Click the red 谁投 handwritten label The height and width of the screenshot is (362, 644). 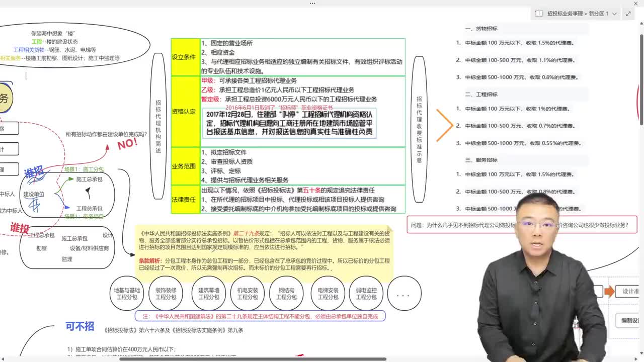tap(20, 228)
